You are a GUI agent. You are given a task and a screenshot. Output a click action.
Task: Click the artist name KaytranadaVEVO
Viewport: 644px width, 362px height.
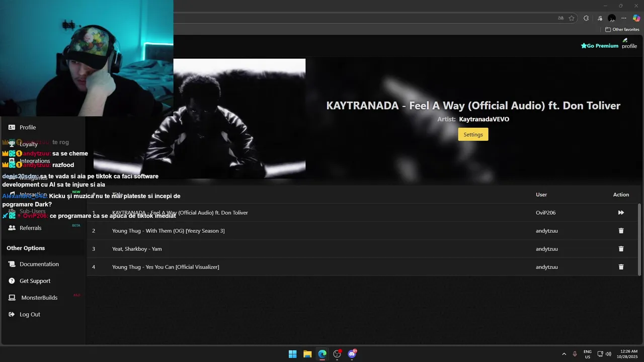pyautogui.click(x=484, y=119)
